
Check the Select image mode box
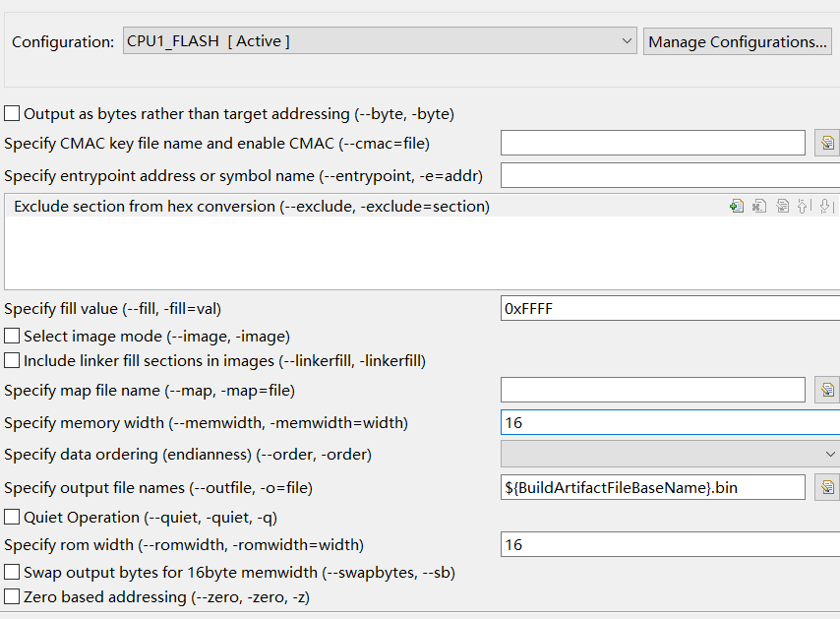pyautogui.click(x=12, y=337)
